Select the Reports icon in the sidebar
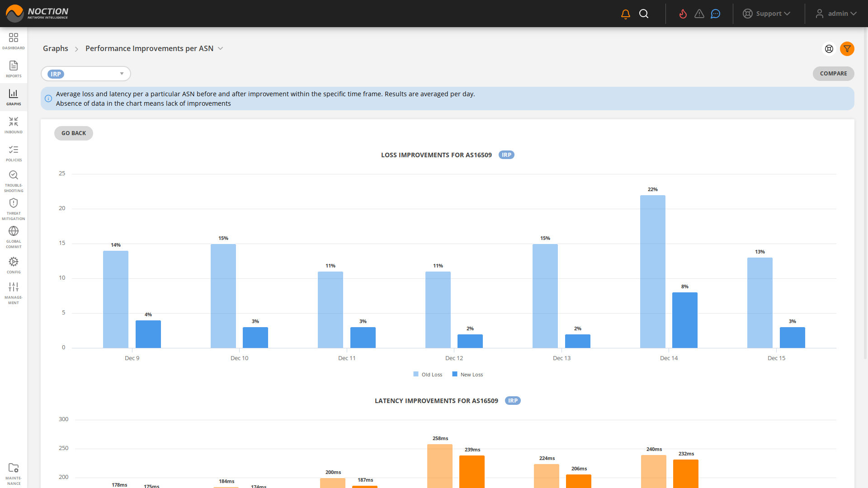 (x=14, y=68)
